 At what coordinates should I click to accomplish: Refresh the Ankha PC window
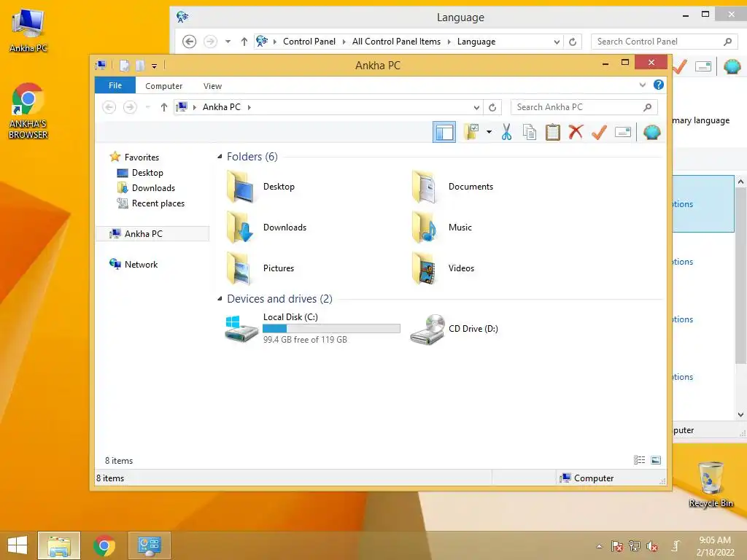point(492,107)
